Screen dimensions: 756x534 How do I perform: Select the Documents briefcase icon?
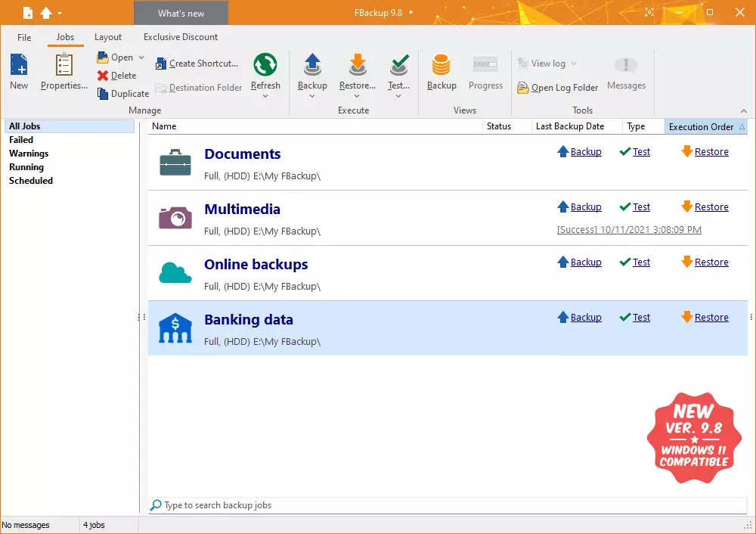click(175, 162)
